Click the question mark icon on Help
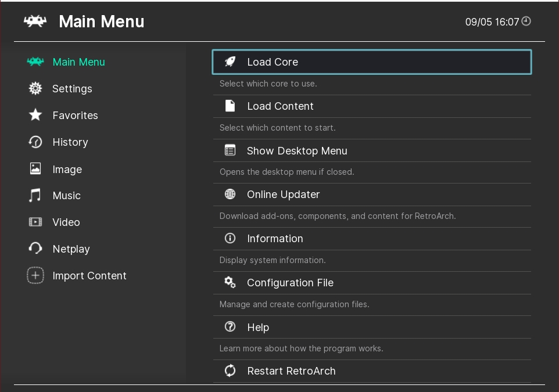 coord(230,326)
